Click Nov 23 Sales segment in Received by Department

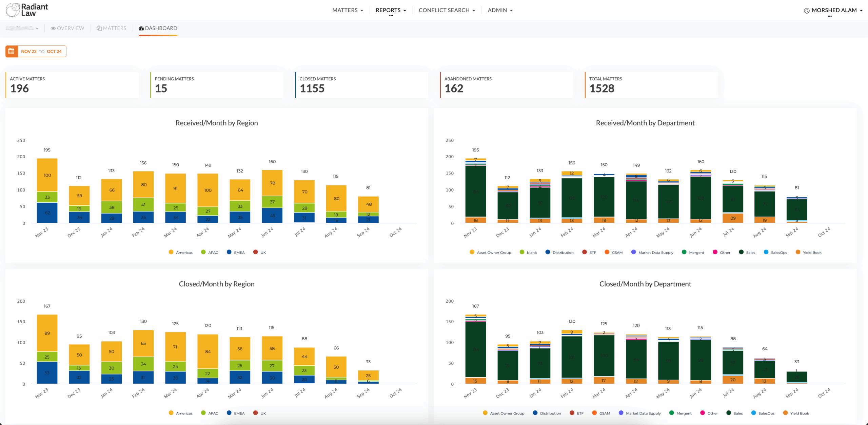click(x=476, y=191)
